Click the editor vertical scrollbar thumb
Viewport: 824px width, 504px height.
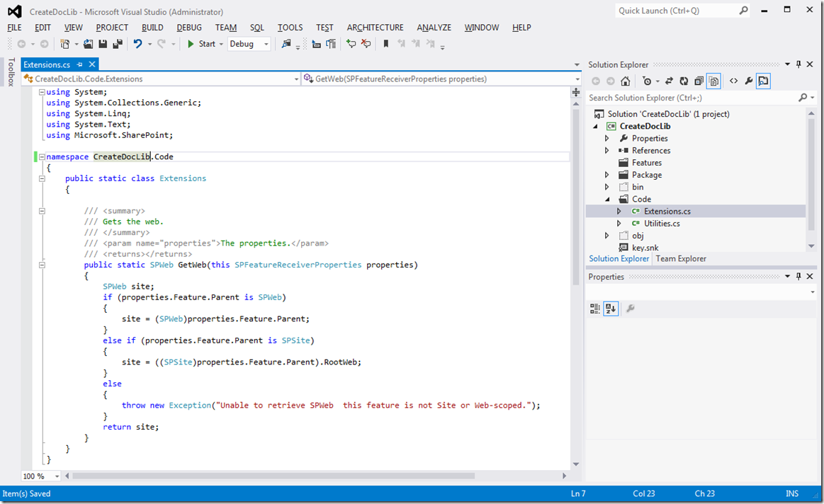575,197
